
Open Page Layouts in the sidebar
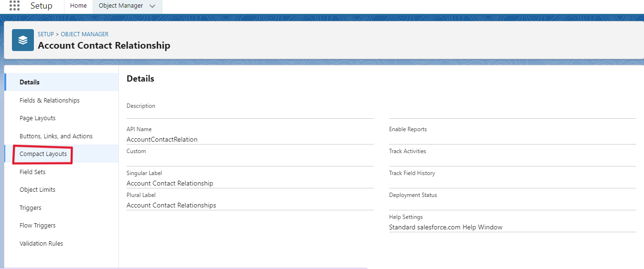[38, 118]
